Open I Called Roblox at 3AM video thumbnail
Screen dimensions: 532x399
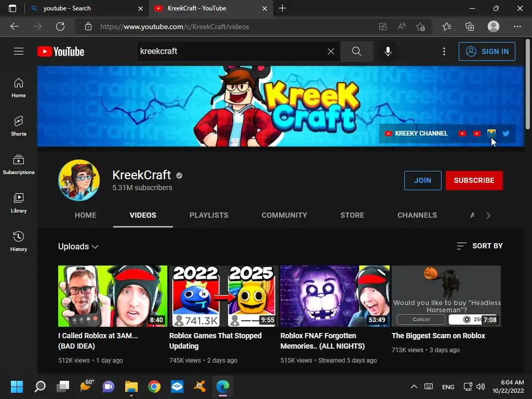113,296
